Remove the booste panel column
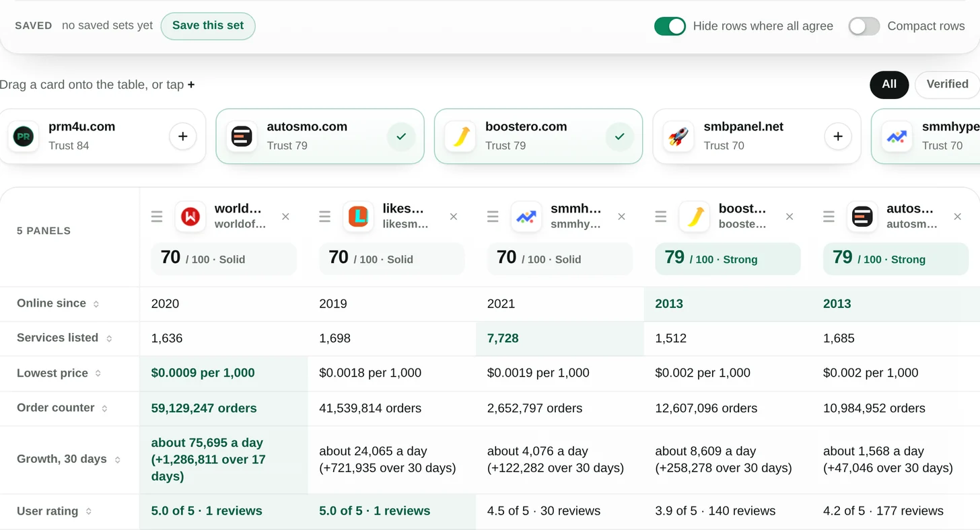Screen dimensions: 980x530 (790, 217)
